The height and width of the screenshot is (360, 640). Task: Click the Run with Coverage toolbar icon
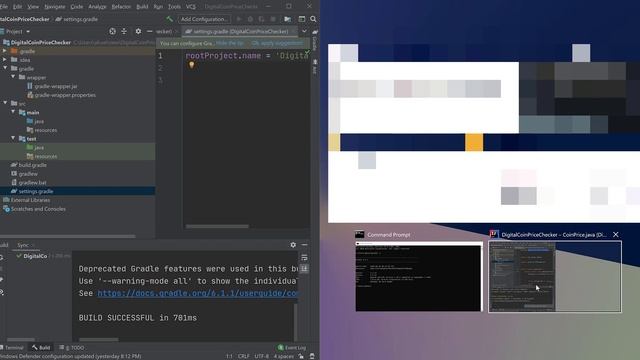pyautogui.click(x=261, y=19)
